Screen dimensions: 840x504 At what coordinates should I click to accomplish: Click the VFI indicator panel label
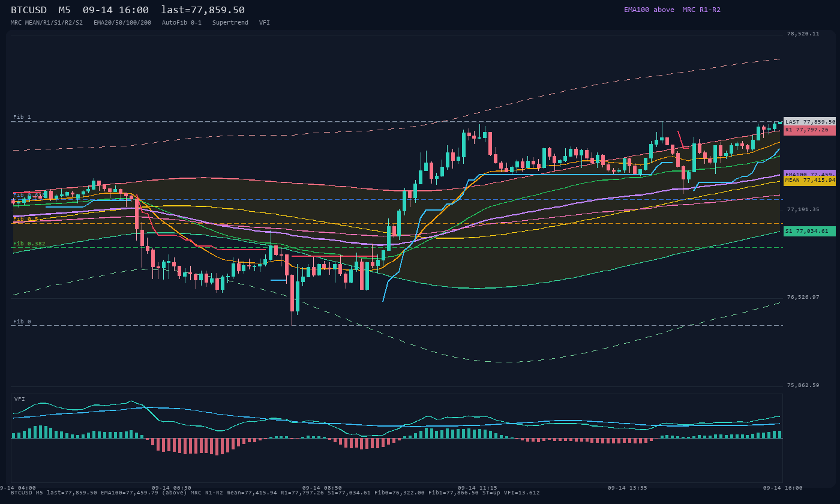[x=20, y=399]
